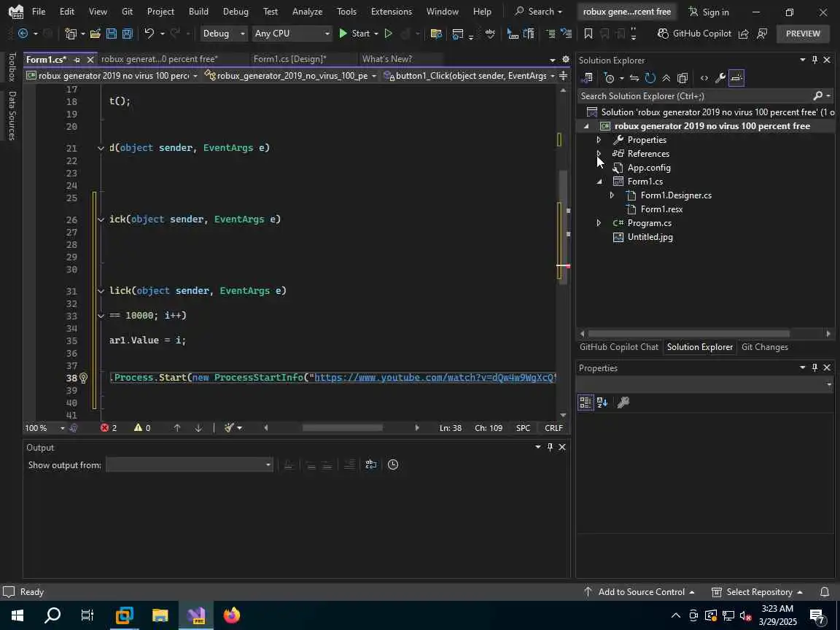The width and height of the screenshot is (840, 630).
Task: Expand Form1.Designer.cs node
Action: [612, 195]
